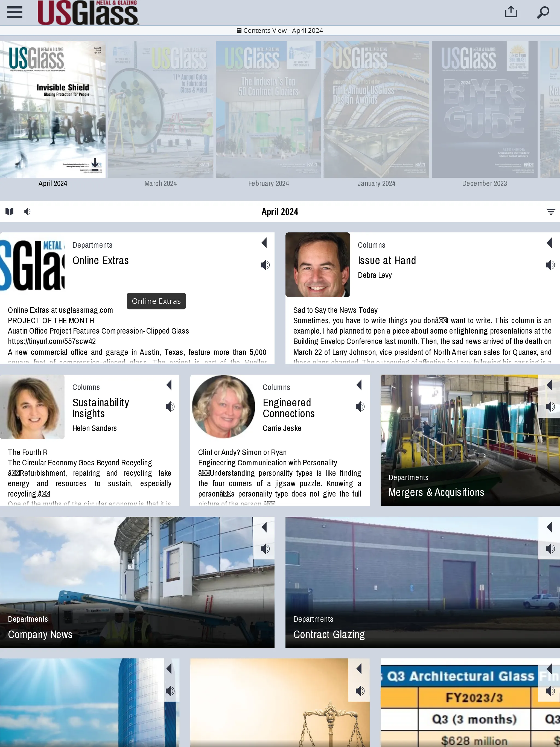Screen dimensions: 560x747
Task: Play audio for scales of justice card
Action: tap(360, 691)
